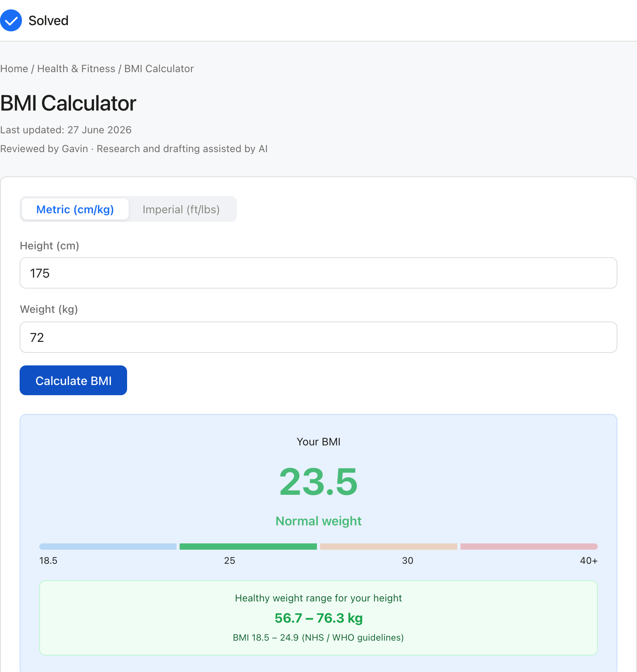
Task: Click the 30 scale label
Action: tap(408, 561)
